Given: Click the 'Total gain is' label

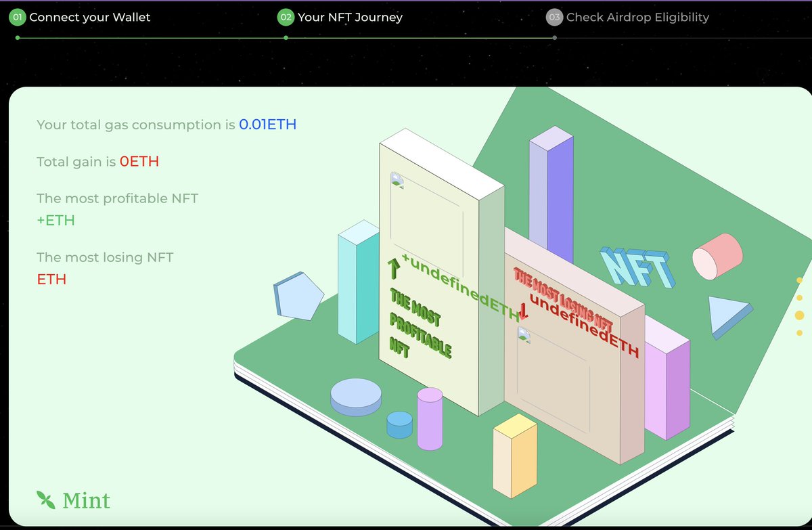Looking at the screenshot, I should 76,162.
